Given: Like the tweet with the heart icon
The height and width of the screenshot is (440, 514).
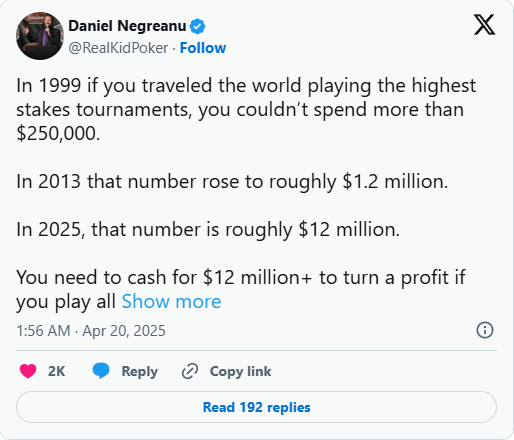Looking at the screenshot, I should tap(28, 371).
